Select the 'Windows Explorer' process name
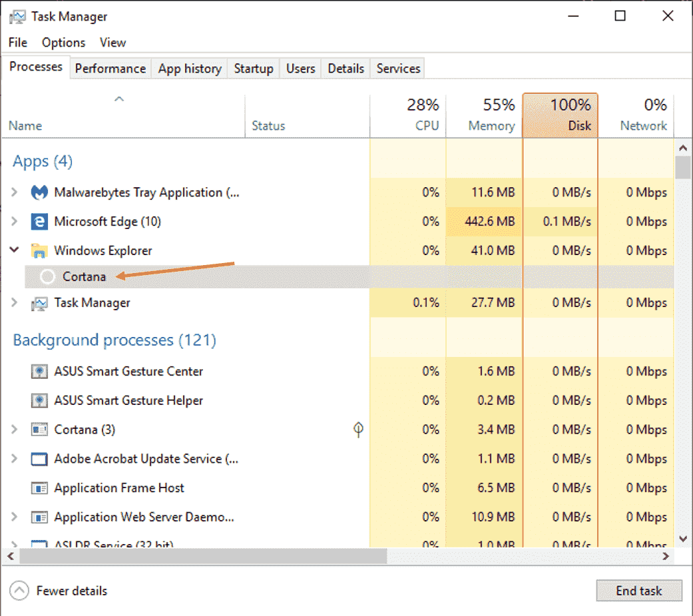 [103, 251]
